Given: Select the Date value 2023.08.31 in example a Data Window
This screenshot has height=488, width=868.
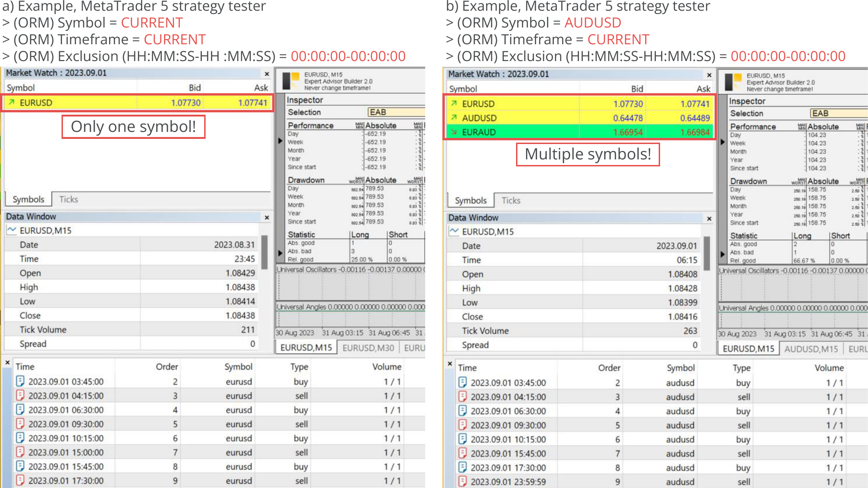Looking at the screenshot, I should coord(234,245).
